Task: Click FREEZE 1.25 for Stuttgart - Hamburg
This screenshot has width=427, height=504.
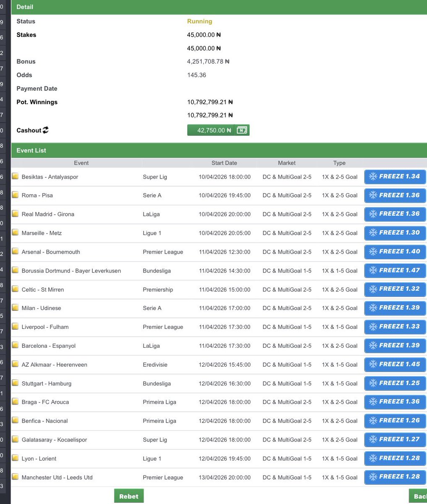Action: coord(395,383)
